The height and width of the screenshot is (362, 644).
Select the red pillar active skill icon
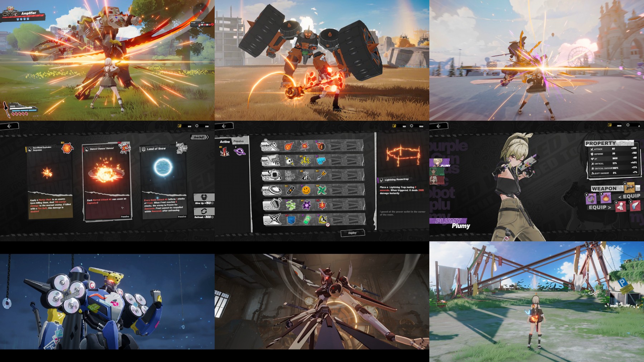tap(224, 152)
